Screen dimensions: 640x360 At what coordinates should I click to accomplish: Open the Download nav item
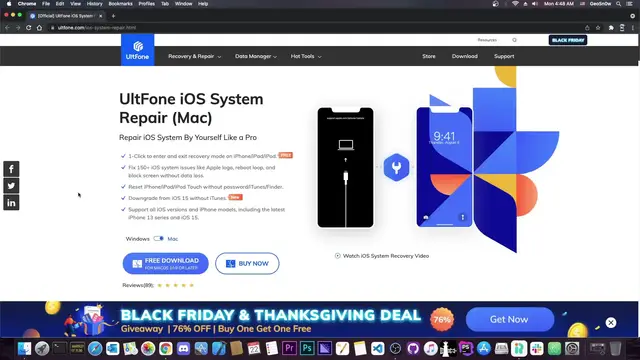tap(464, 56)
